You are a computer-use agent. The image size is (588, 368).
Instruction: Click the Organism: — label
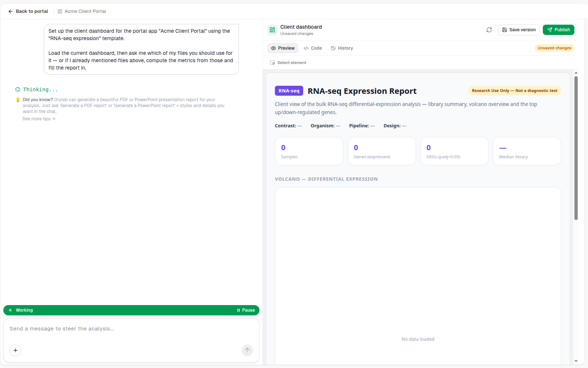click(325, 126)
